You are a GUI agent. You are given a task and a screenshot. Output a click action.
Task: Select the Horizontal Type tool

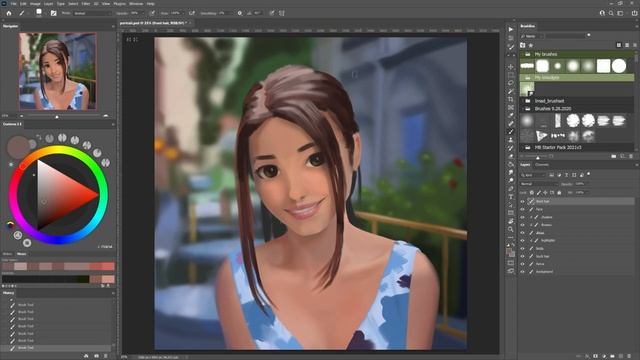[x=511, y=197]
